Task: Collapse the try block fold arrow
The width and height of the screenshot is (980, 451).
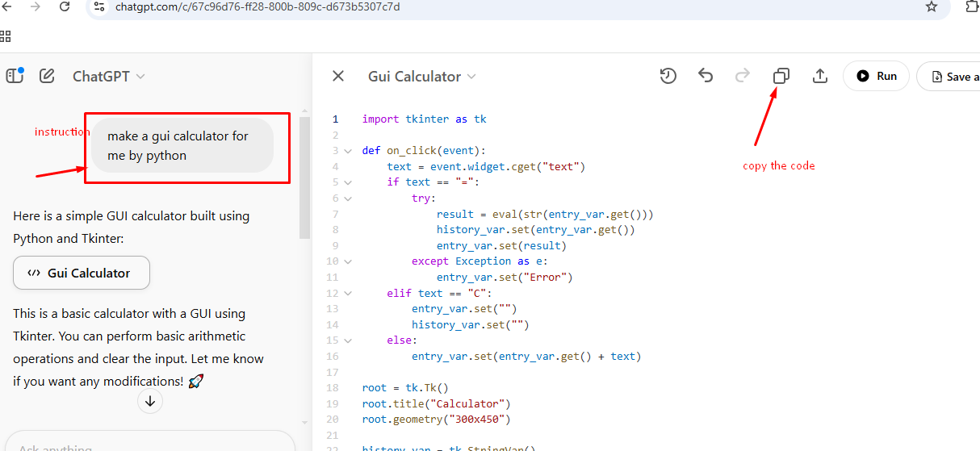Action: pos(348,198)
